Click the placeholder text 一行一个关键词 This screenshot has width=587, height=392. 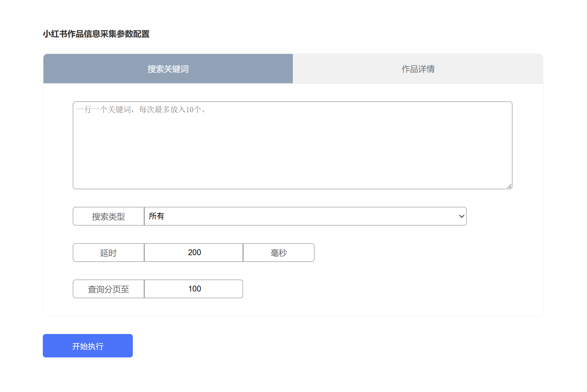coord(103,110)
